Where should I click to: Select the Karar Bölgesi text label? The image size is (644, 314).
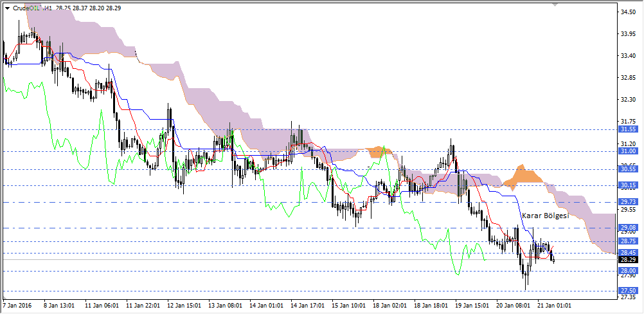545,216
